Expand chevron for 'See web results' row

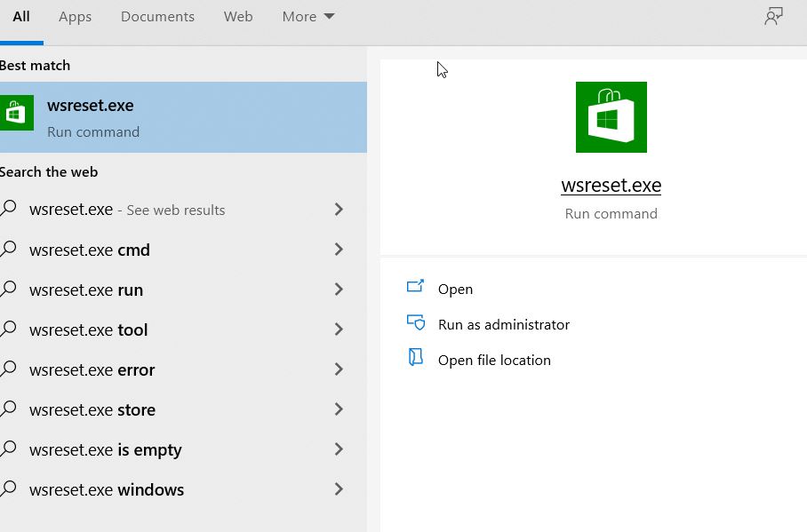pos(339,210)
